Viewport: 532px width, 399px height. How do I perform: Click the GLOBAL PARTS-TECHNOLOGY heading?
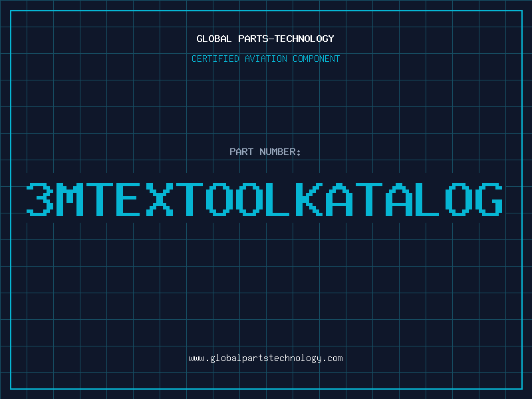[265, 39]
